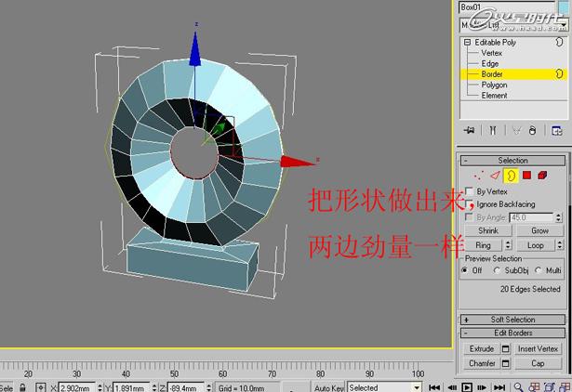Click the object color swatch beside Box01
Image resolution: width=572 pixels, height=392 pixels.
coord(561,7)
